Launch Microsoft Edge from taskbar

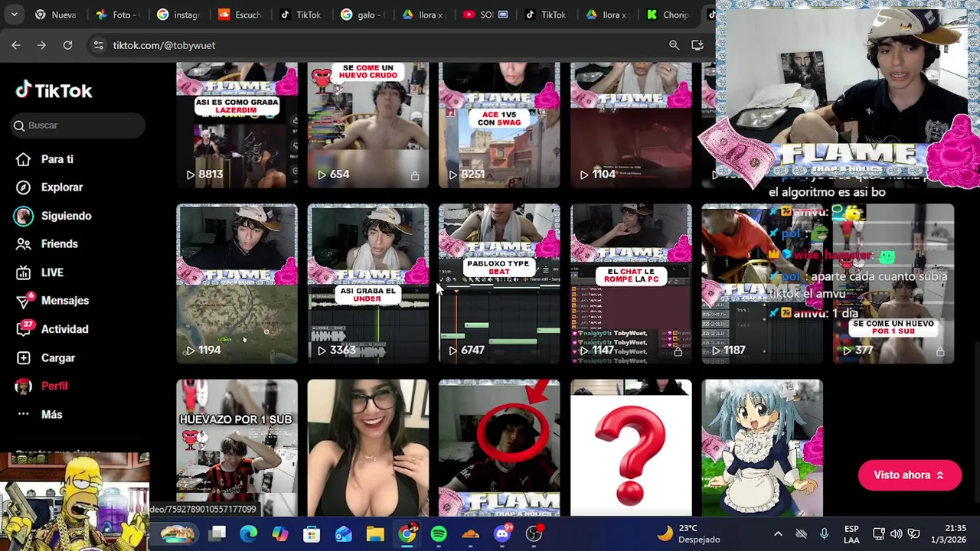click(x=249, y=533)
